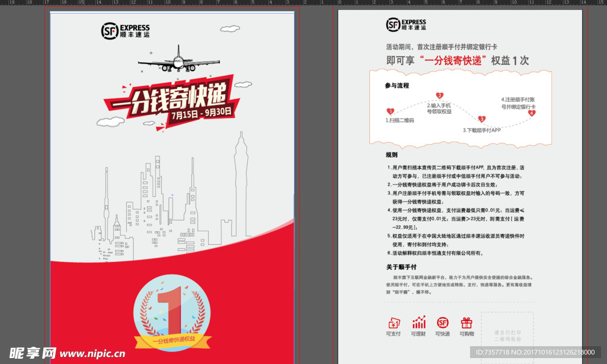The width and height of the screenshot is (607, 364).
Task: Click rule 6 "活动解释权归顺丰恒通支付有限公司所有"
Action: (436, 253)
